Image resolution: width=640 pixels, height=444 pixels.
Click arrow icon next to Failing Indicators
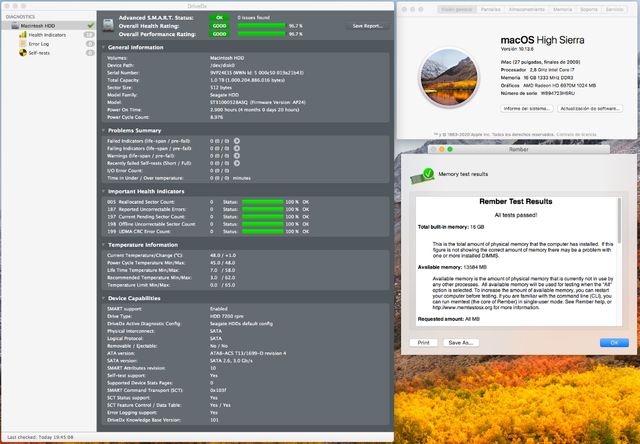click(237, 148)
